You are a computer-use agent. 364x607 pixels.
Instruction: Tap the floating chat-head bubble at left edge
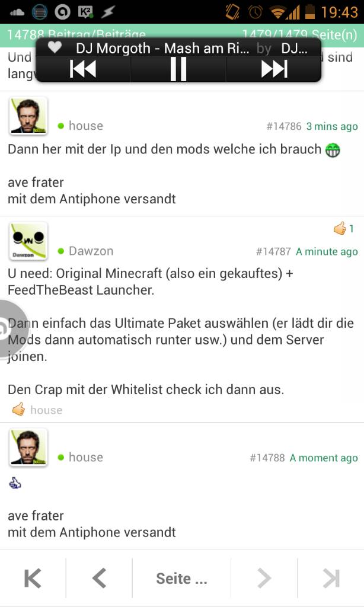pyautogui.click(x=12, y=330)
